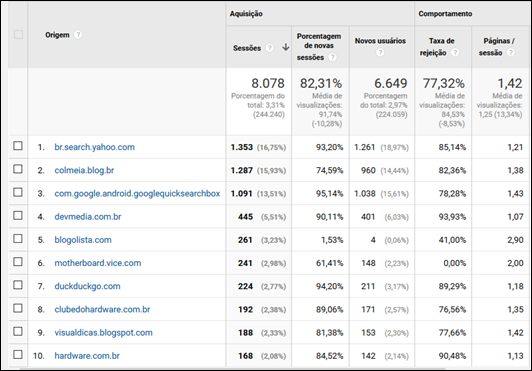Open com.google.android.googlequicksearchbox link

(137, 193)
